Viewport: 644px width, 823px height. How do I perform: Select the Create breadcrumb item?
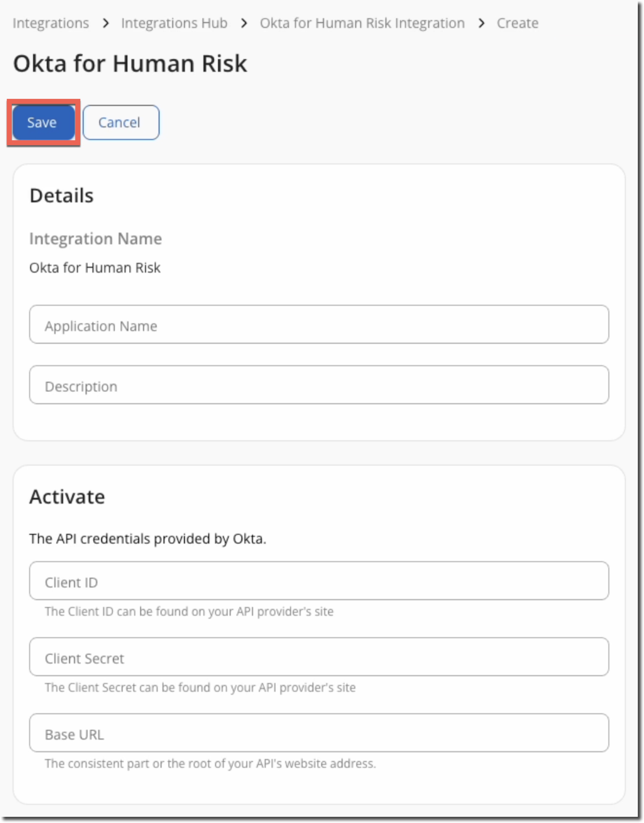[517, 23]
